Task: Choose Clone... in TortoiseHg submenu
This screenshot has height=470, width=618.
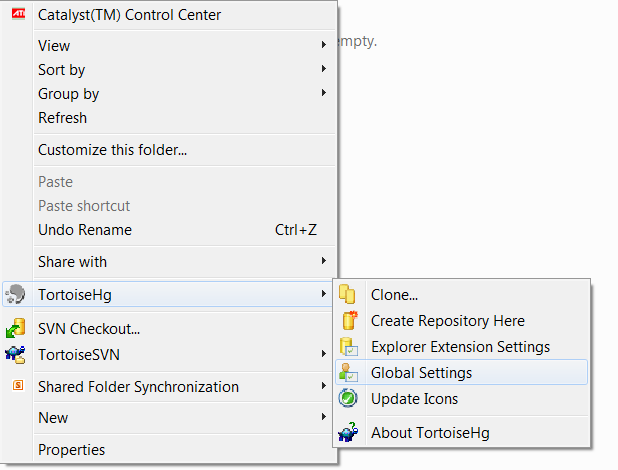Action: 461,295
